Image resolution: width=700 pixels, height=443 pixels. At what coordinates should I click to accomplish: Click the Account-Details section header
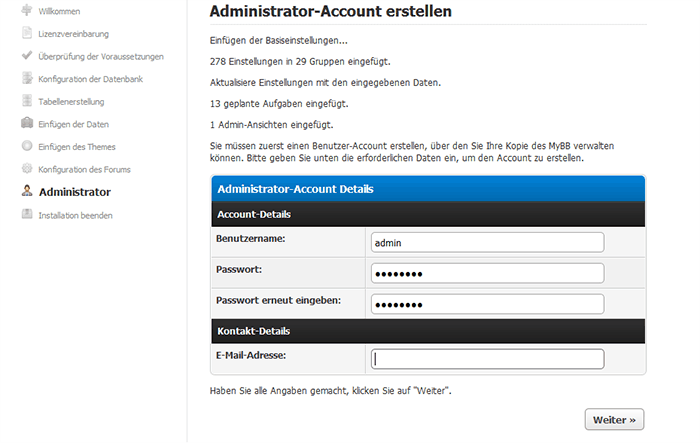point(428,214)
